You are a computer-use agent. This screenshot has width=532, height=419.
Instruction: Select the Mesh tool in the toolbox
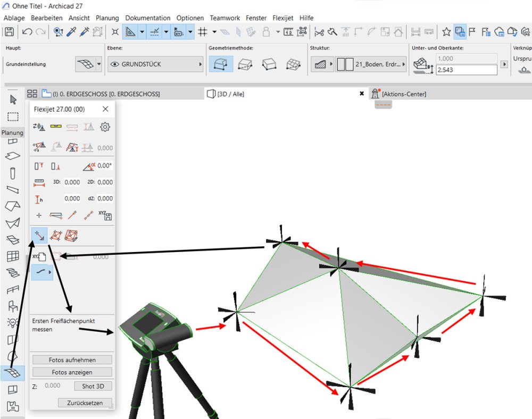click(13, 373)
